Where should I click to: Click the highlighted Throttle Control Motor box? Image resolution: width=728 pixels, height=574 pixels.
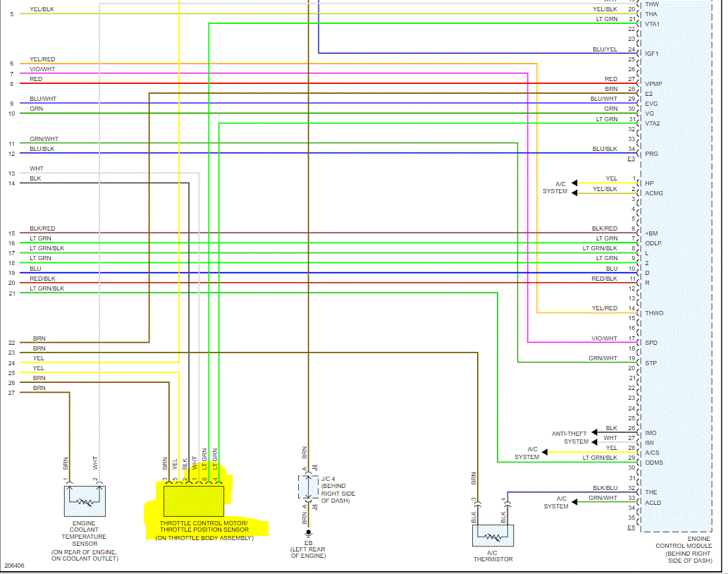pos(194,501)
